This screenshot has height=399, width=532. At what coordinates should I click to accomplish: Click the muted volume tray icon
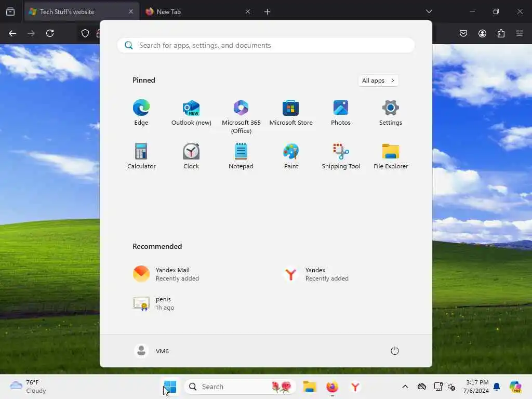tap(451, 387)
